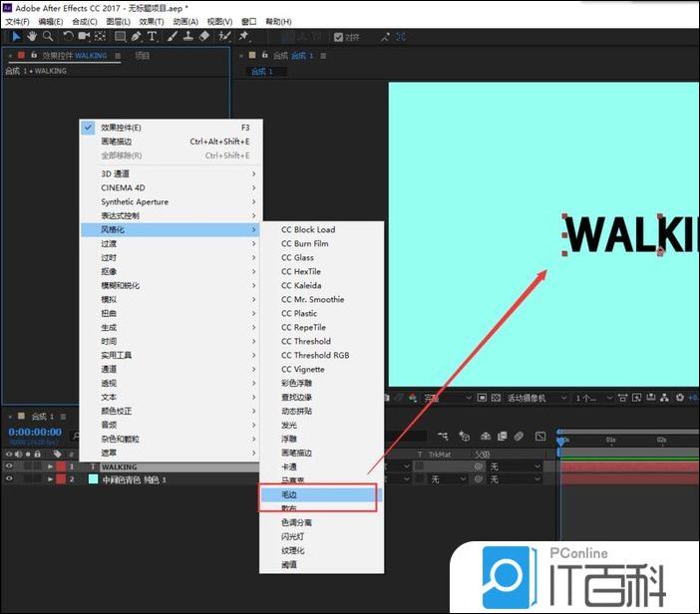The image size is (700, 614).
Task: Hide the WALKING layer with eye icon
Action: point(9,466)
